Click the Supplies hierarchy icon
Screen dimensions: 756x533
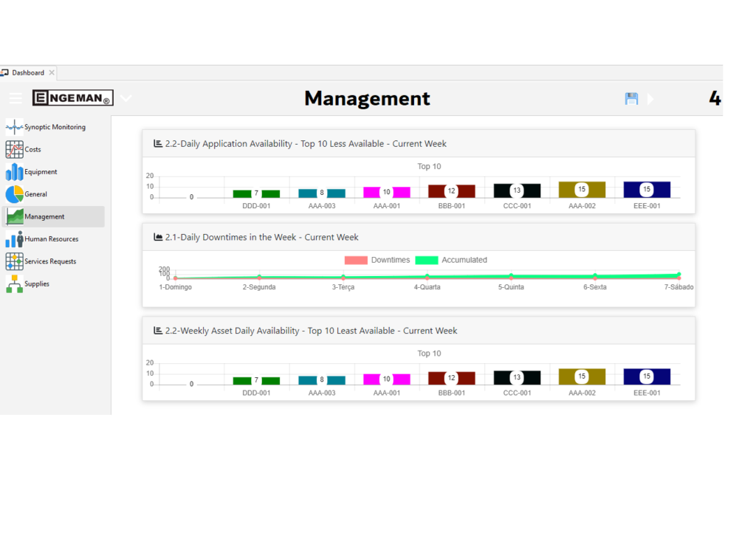(13, 283)
